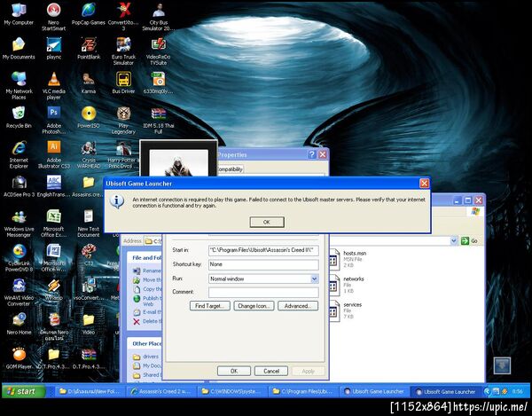Open Microsoft Office Excel desktop icon
This screenshot has height=416, width=532.
pos(53,224)
